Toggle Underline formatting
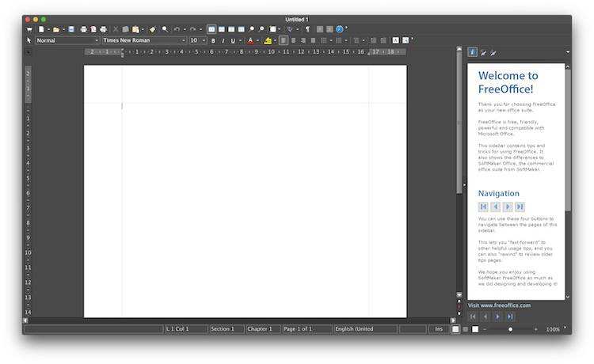The width and height of the screenshot is (594, 364). tap(233, 40)
